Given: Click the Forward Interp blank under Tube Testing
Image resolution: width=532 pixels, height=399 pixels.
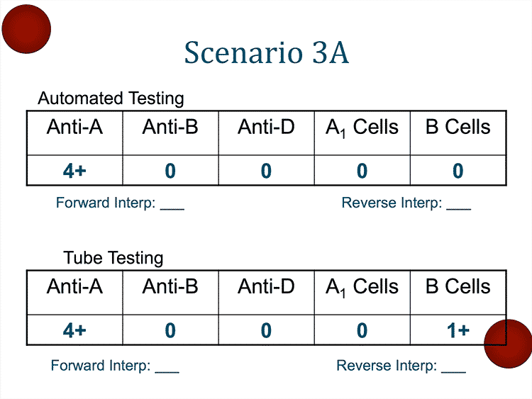Looking at the screenshot, I should [167, 366].
